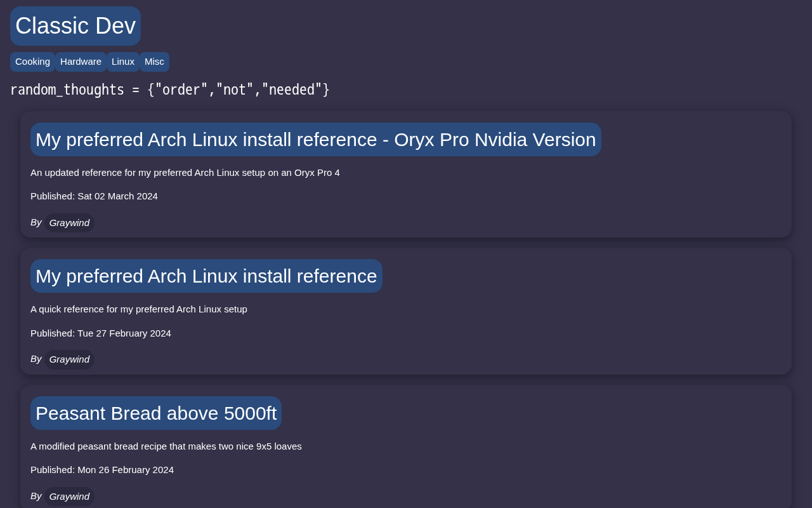Open the plain Arch Linux install reference article
The width and height of the screenshot is (812, 508).
click(x=206, y=276)
